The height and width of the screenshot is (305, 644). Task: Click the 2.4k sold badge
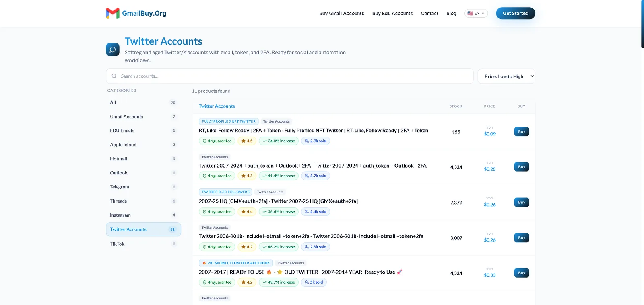tap(316, 212)
